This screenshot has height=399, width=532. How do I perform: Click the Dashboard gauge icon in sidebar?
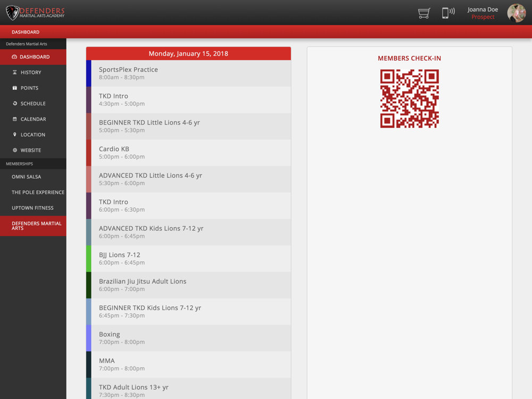[14, 57]
